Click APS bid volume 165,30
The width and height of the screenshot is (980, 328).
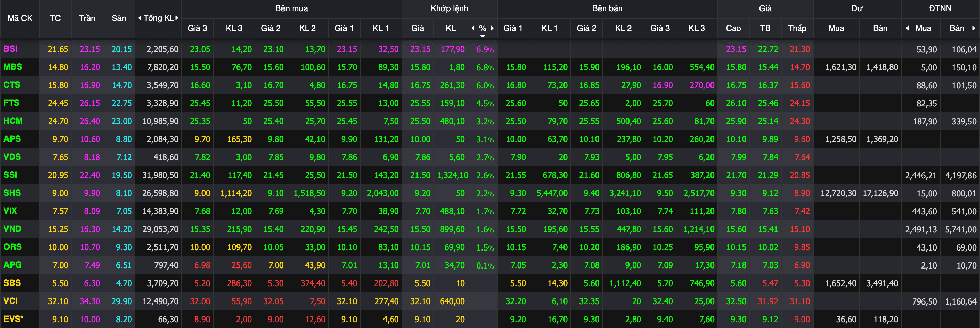[x=239, y=139]
